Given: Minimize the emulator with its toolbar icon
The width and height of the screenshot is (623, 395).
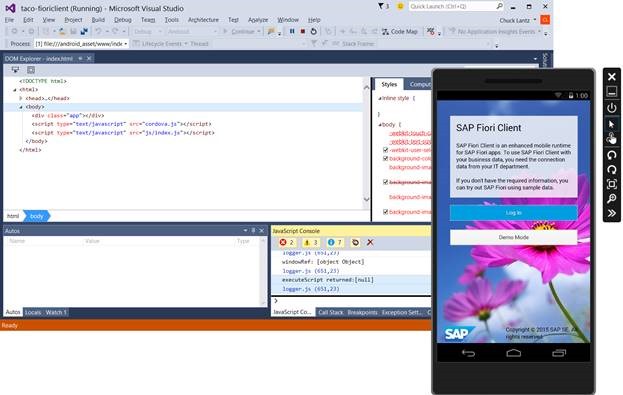Looking at the screenshot, I should coord(612,92).
